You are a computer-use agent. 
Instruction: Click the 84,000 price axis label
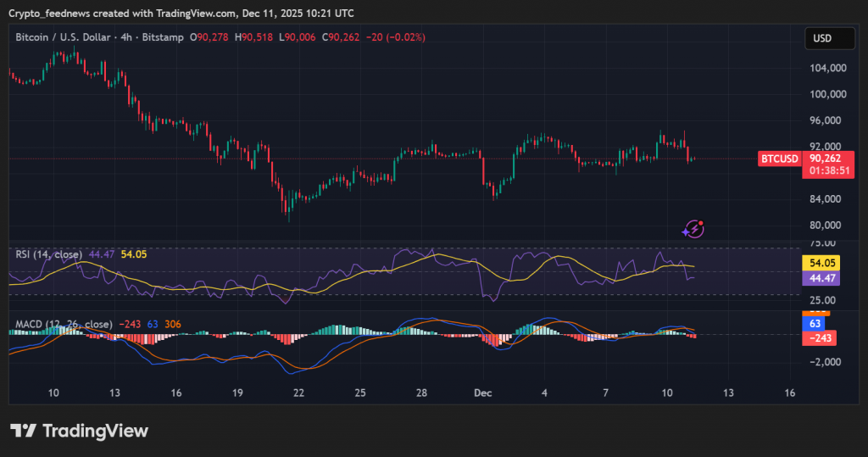pyautogui.click(x=827, y=199)
